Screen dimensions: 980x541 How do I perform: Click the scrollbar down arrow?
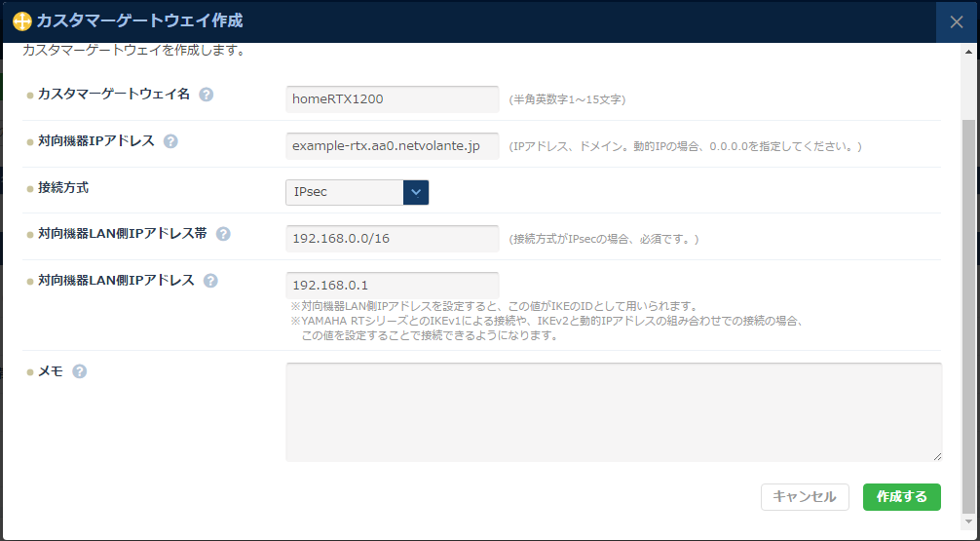click(968, 522)
